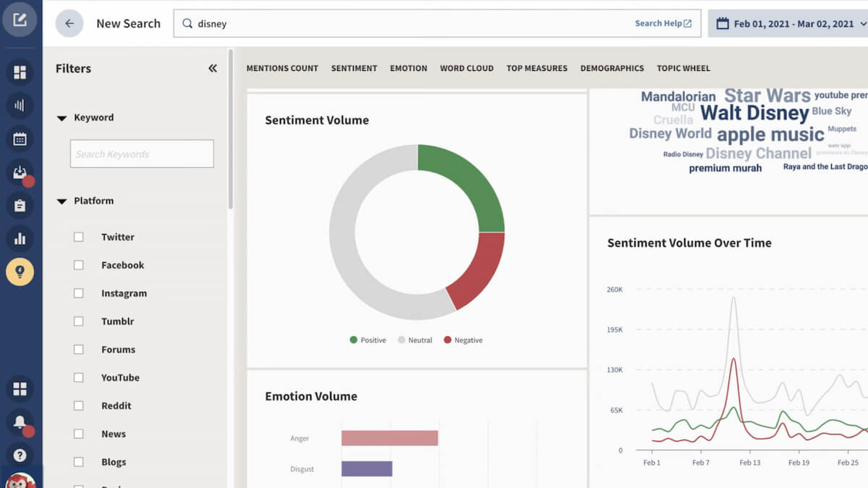
Task: Collapse the Platform filter section
Action: coord(61,201)
